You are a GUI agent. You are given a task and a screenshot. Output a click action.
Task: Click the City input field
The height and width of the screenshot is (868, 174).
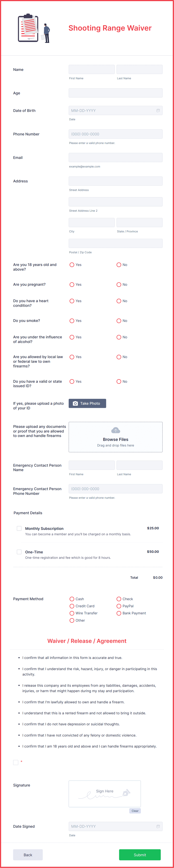[91, 222]
